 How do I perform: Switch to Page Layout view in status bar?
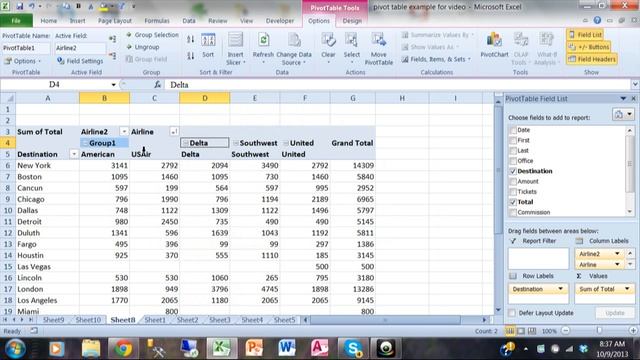tap(521, 331)
